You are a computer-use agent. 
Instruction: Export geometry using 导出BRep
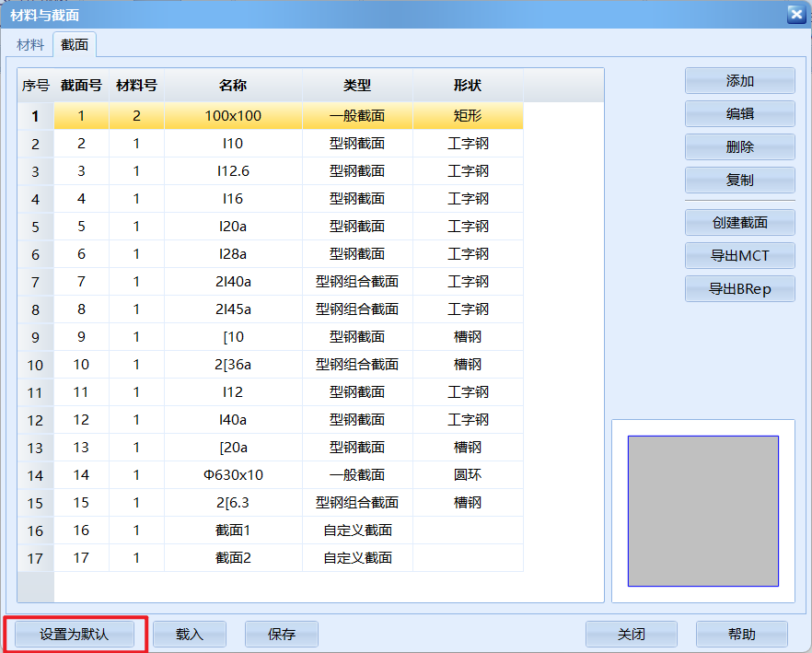tap(739, 288)
